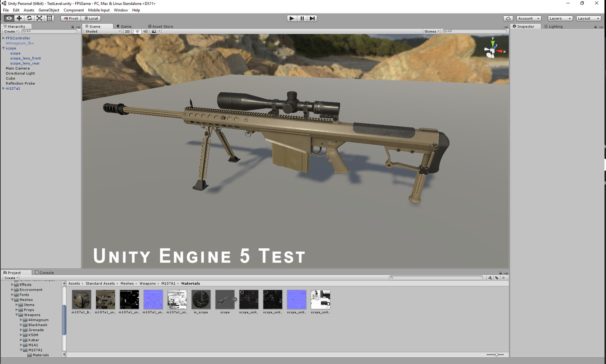Open the Account dropdown

(x=529, y=18)
